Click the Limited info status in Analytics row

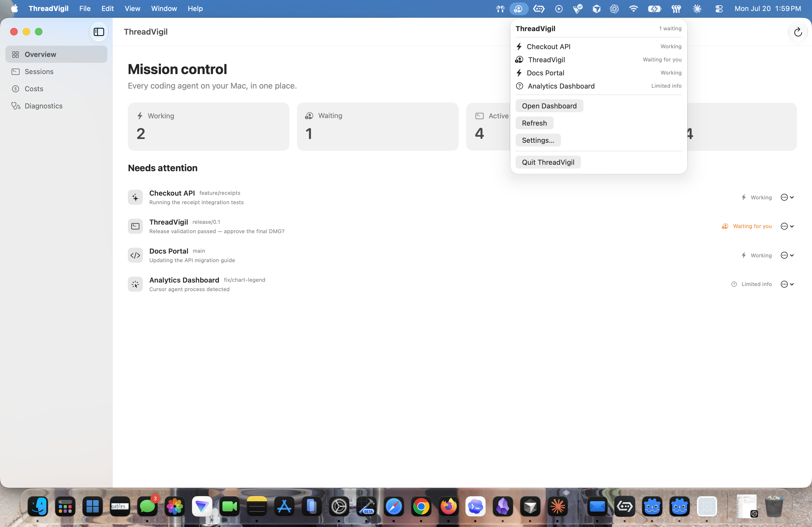coord(751,284)
